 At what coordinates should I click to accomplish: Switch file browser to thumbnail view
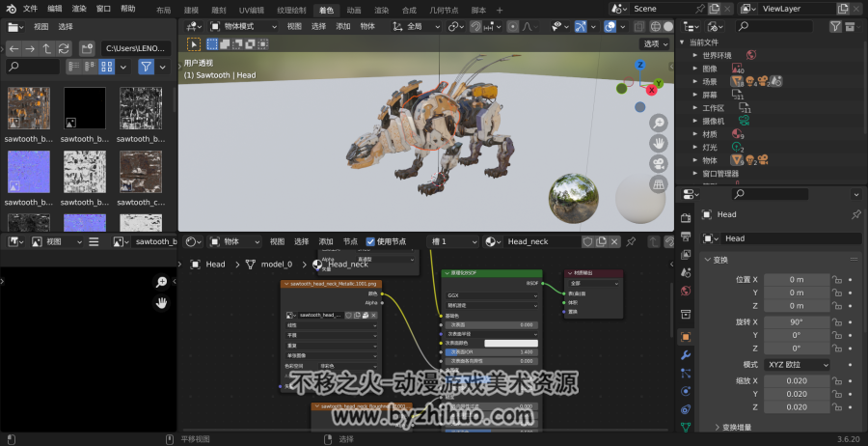click(107, 67)
